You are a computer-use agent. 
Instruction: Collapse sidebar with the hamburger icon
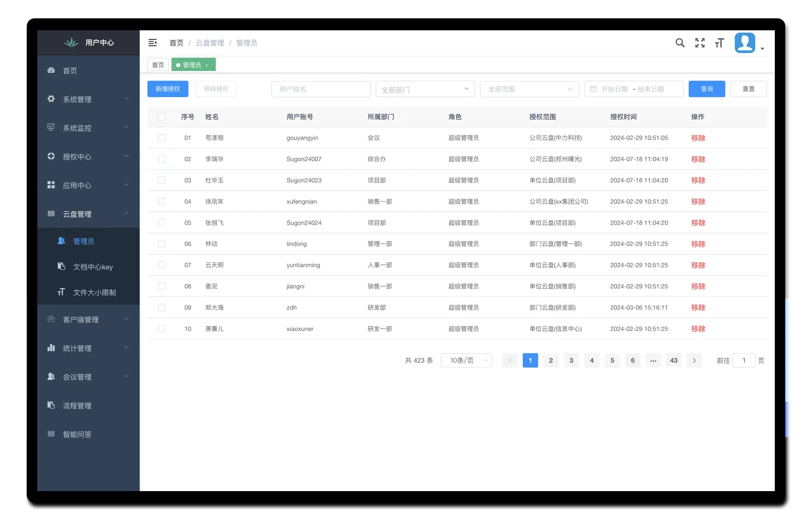tap(152, 42)
